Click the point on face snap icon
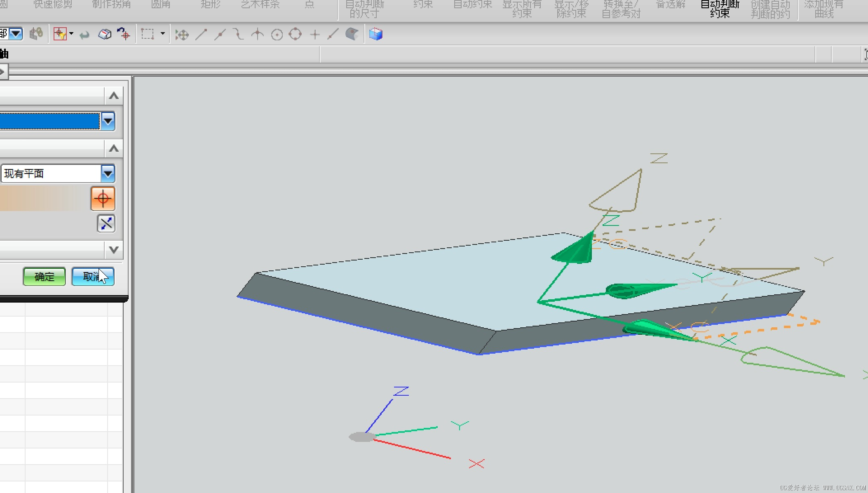Viewport: 868px width, 493px height. pos(352,34)
